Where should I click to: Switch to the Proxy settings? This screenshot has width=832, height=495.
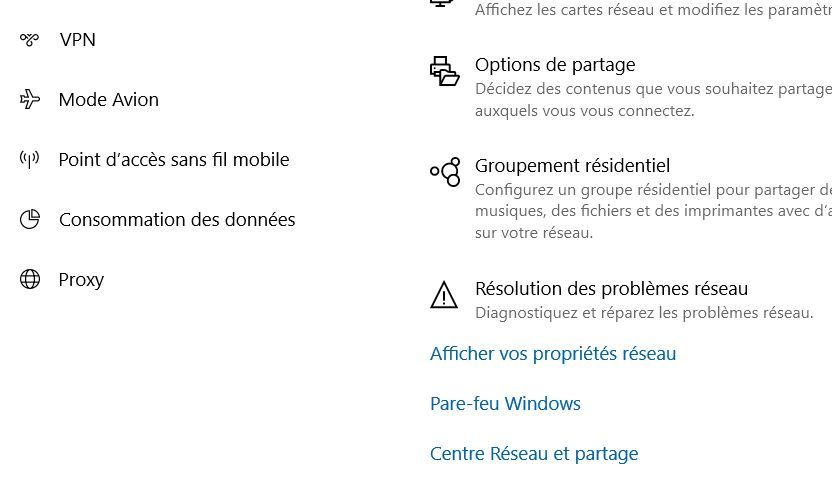[x=81, y=279]
